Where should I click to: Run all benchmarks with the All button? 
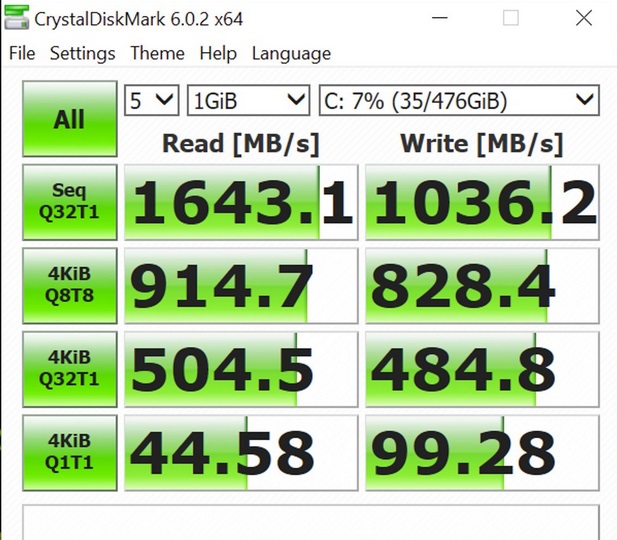(x=70, y=119)
